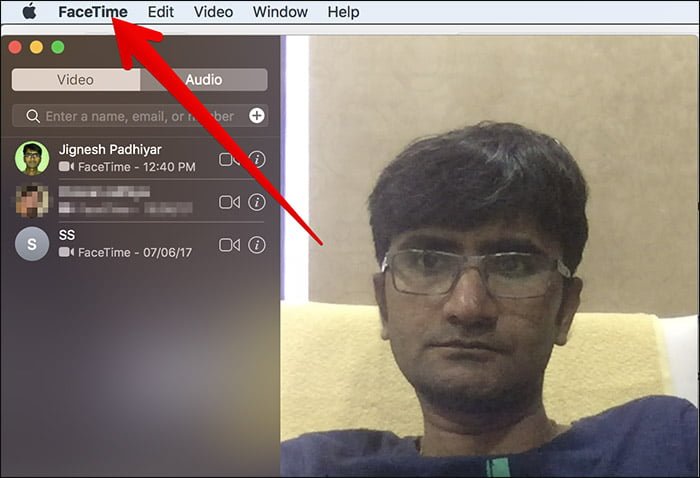
Task: Open the FaceTime menu
Action: (x=93, y=12)
